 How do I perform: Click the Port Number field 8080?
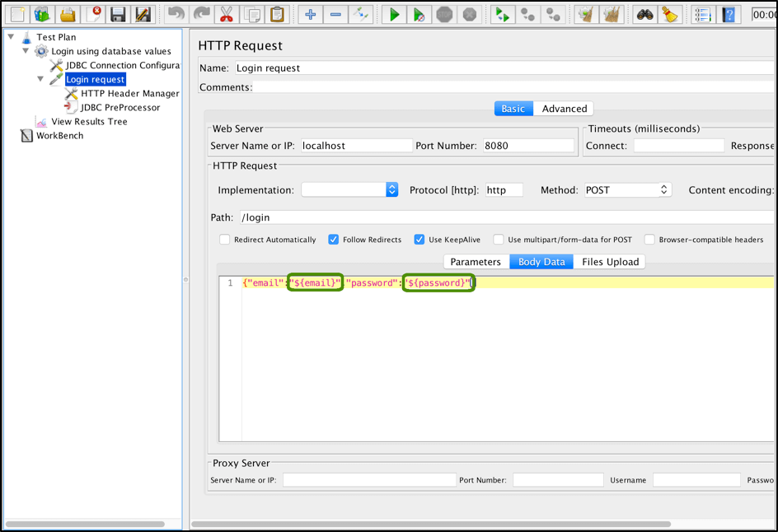tap(528, 145)
